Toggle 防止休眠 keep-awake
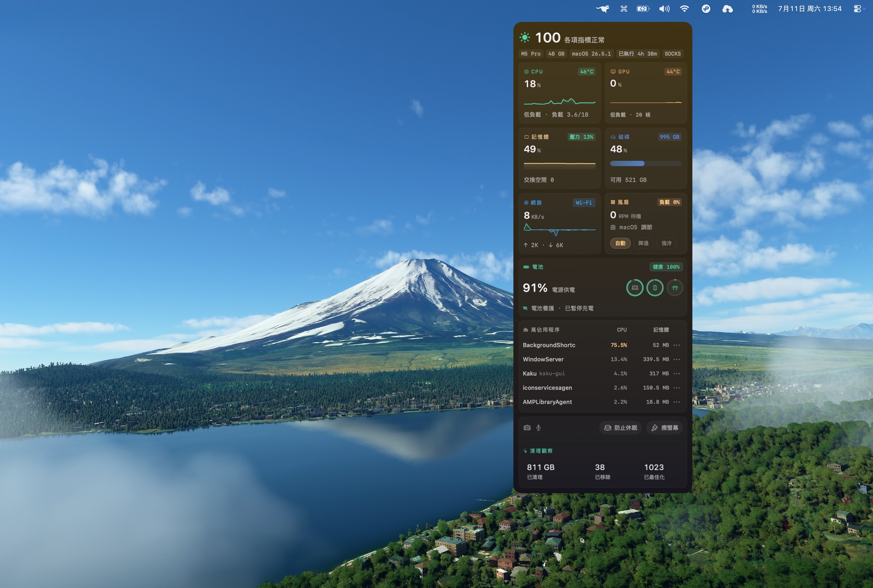This screenshot has width=873, height=588. tap(620, 428)
